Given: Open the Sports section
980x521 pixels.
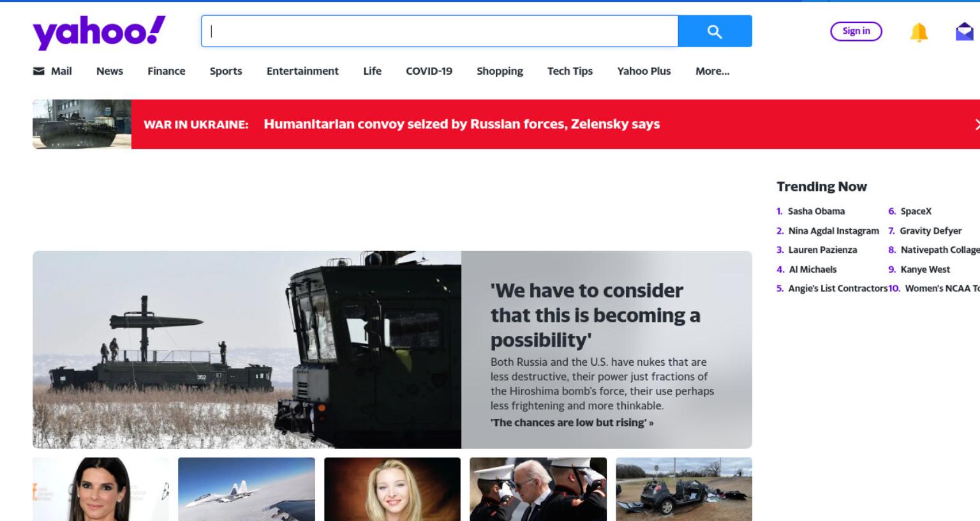Looking at the screenshot, I should 226,71.
